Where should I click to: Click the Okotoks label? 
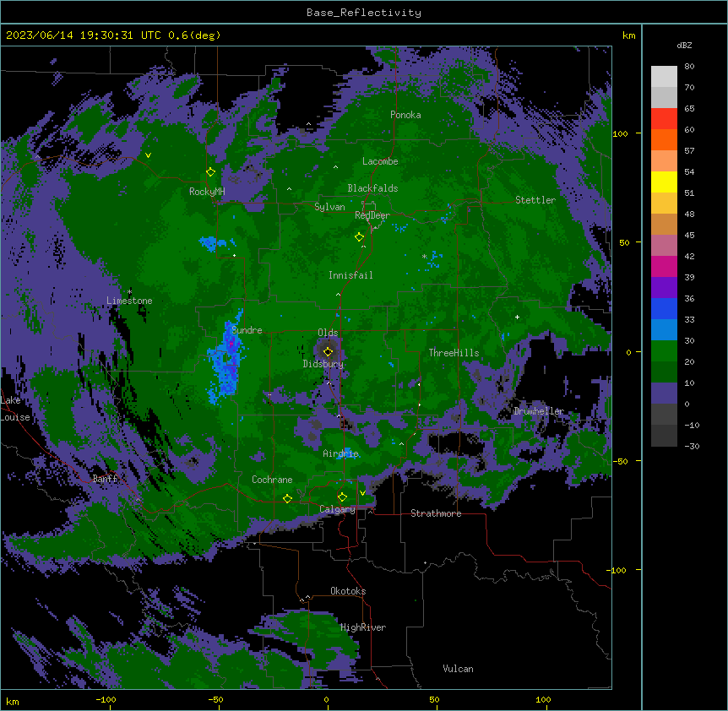point(348,591)
